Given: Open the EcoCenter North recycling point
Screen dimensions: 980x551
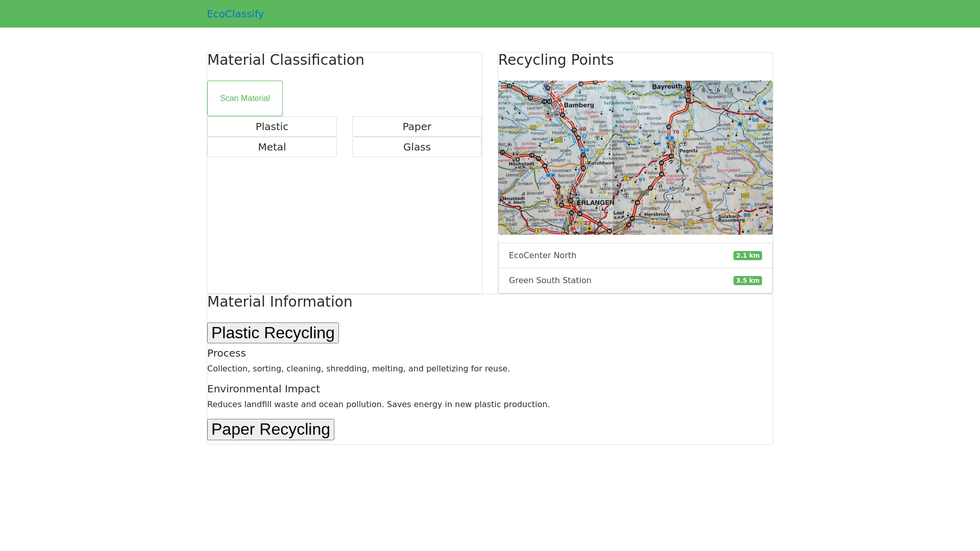Looking at the screenshot, I should pyautogui.click(x=542, y=256).
